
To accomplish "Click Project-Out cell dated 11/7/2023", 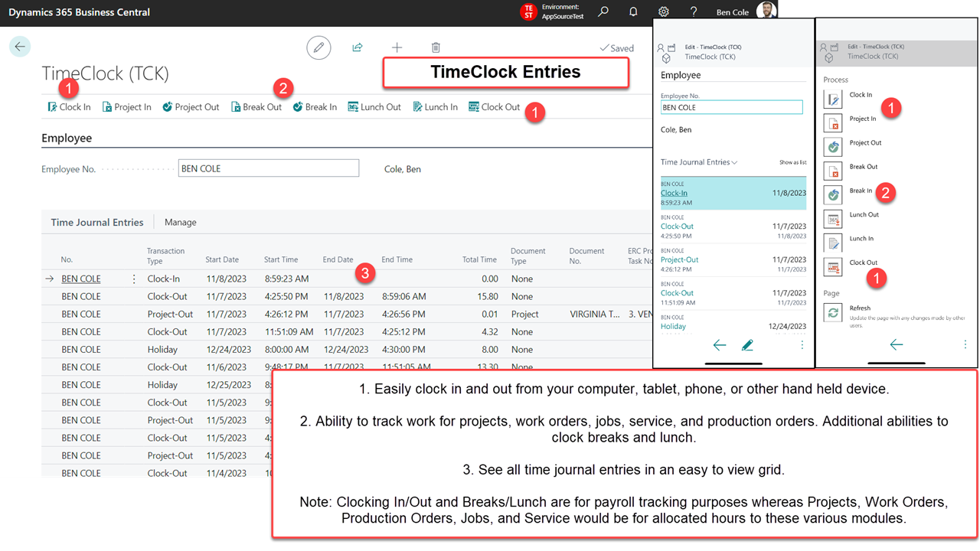I will (x=170, y=314).
